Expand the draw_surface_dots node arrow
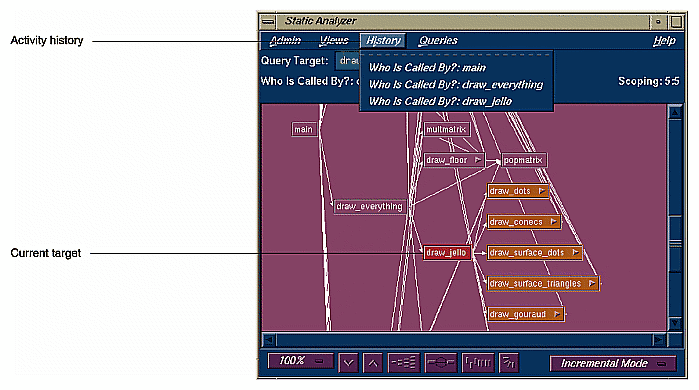 pos(575,252)
